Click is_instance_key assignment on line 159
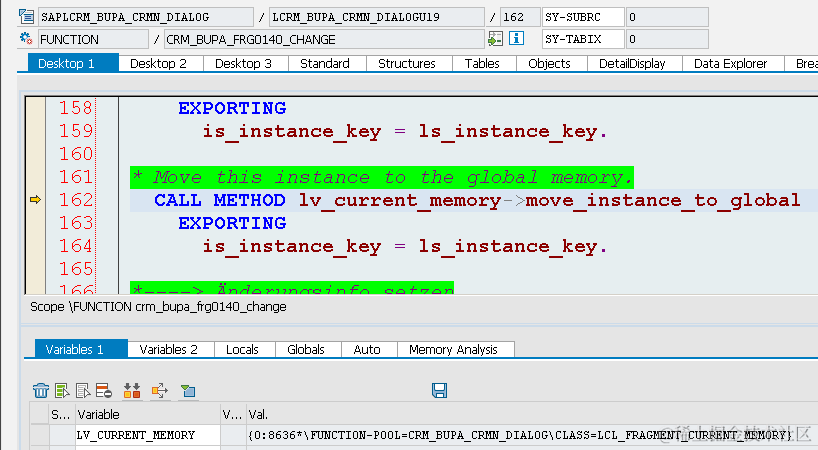818x450 pixels. pyautogui.click(x=405, y=131)
